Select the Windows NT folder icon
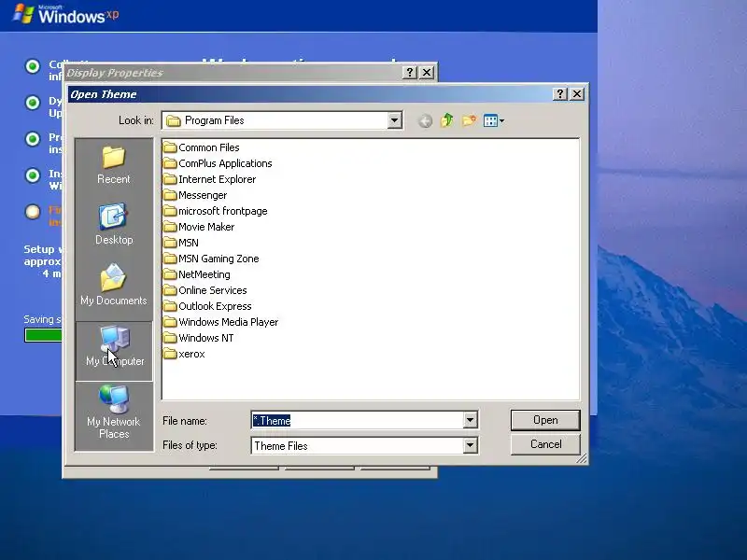This screenshot has height=560, width=747. click(170, 338)
